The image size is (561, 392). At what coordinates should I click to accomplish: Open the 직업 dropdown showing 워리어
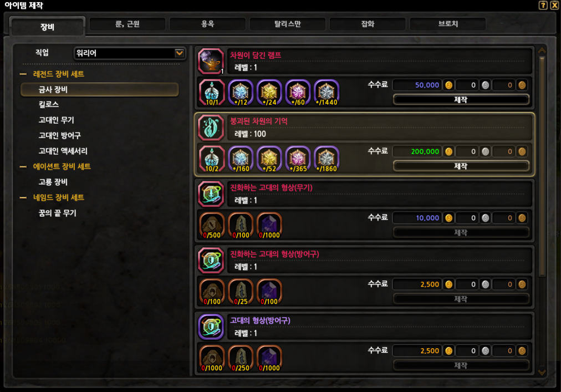[x=130, y=53]
